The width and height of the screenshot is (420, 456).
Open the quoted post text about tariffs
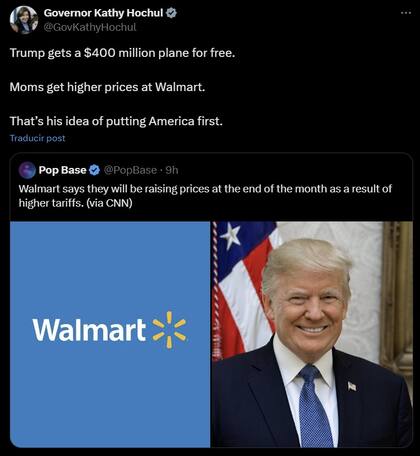(x=205, y=196)
